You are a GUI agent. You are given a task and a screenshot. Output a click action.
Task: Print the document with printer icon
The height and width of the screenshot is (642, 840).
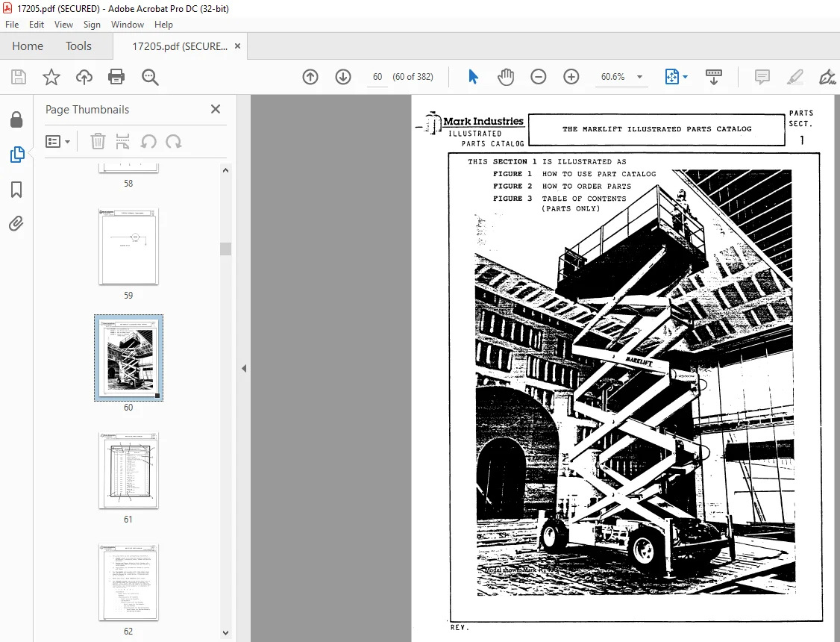(116, 77)
